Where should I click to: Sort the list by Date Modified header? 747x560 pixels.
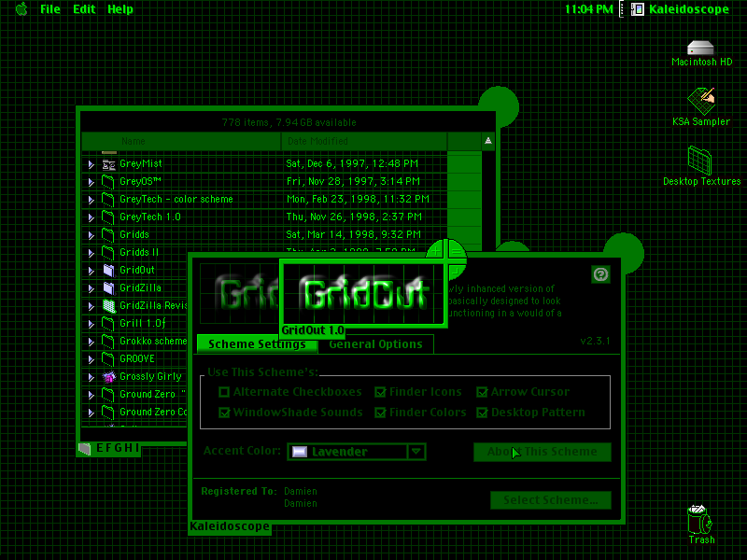coord(364,142)
